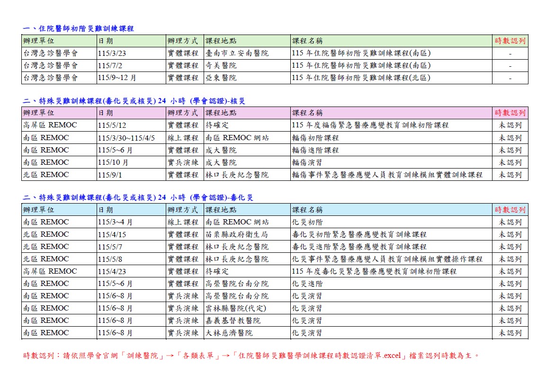Click the section heading ending in 毒化災
Image resolution: width=555 pixels, height=392 pixels.
click(x=138, y=197)
